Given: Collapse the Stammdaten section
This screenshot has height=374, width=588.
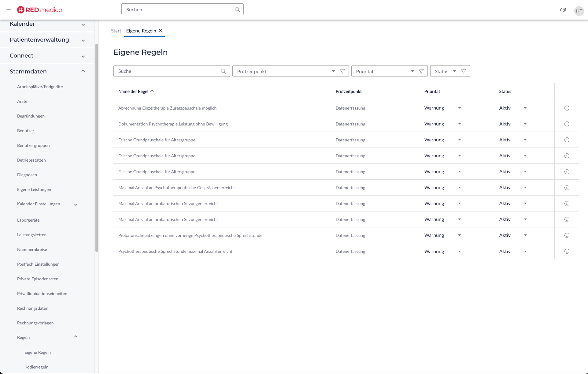Looking at the screenshot, I should pos(83,71).
